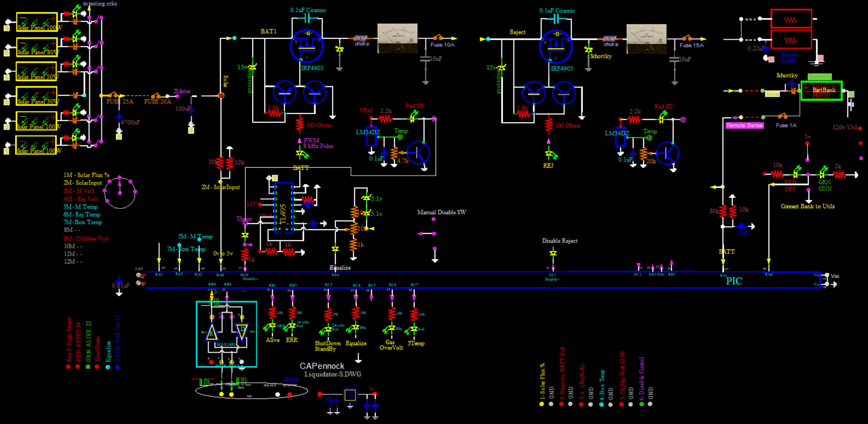This screenshot has height=424, width=868.
Task: Click the magenta Remote Sense label
Action: pos(744,125)
